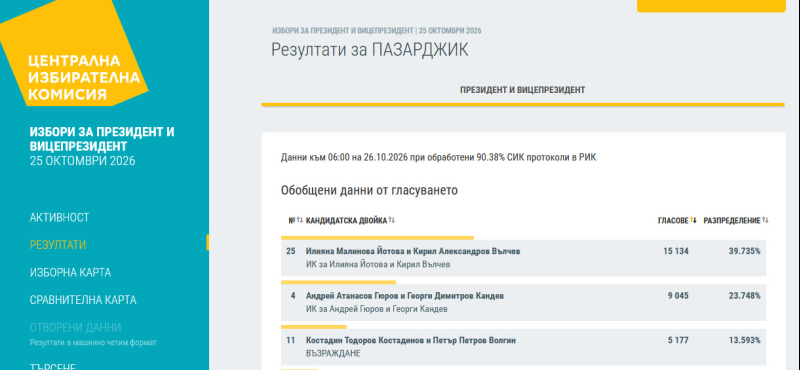800x370 pixels.
Task: Click percentage 23.748%
Action: point(744,296)
